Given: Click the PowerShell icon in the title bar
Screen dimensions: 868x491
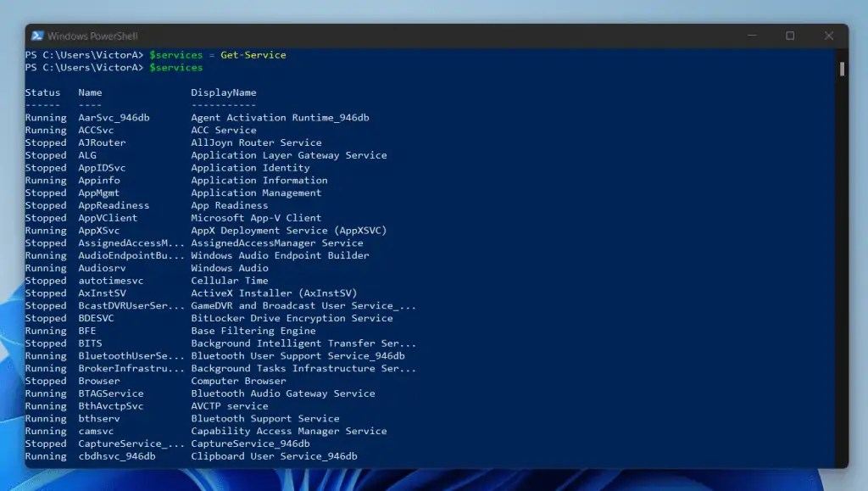Looking at the screenshot, I should point(37,36).
